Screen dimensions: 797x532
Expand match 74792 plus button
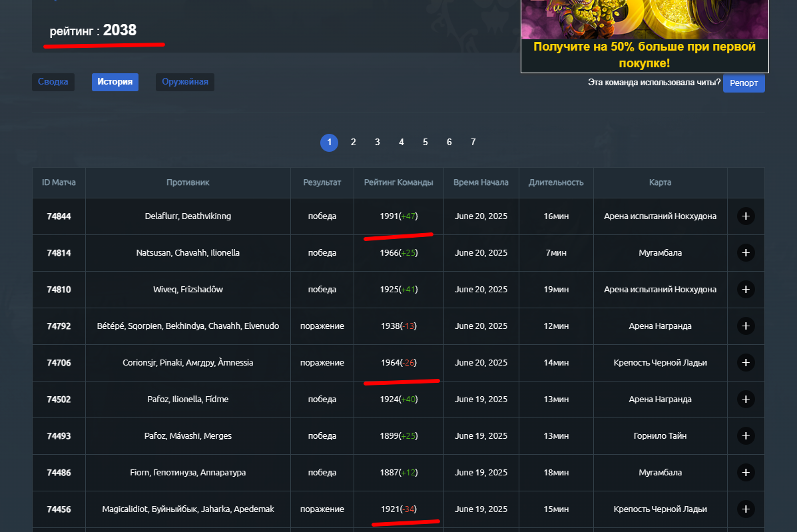pos(746,326)
